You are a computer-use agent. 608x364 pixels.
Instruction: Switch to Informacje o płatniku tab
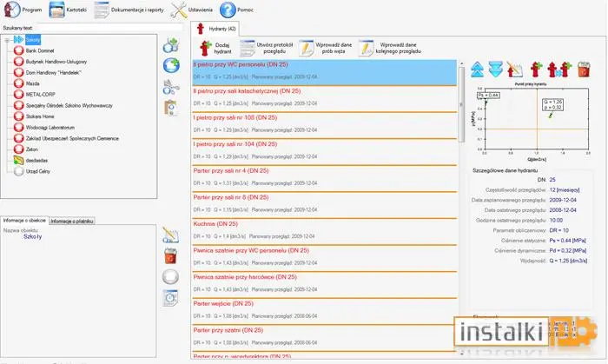coord(72,221)
